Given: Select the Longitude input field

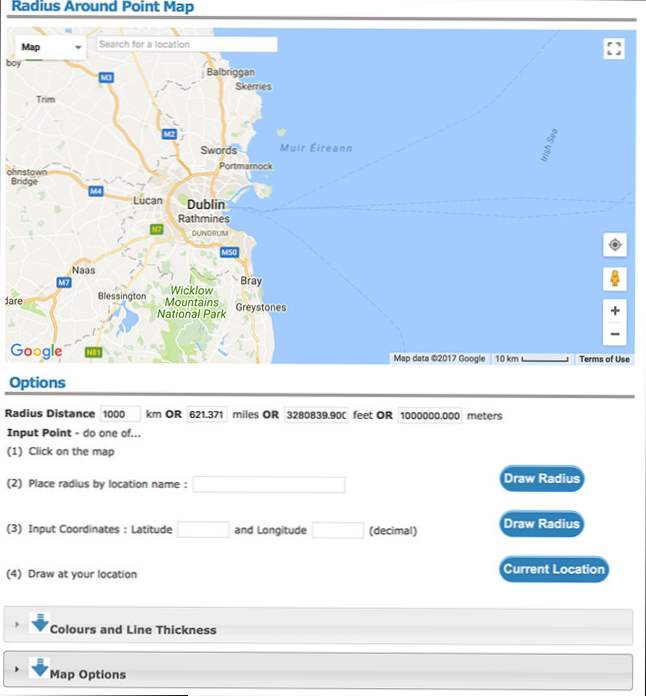Looking at the screenshot, I should (337, 530).
